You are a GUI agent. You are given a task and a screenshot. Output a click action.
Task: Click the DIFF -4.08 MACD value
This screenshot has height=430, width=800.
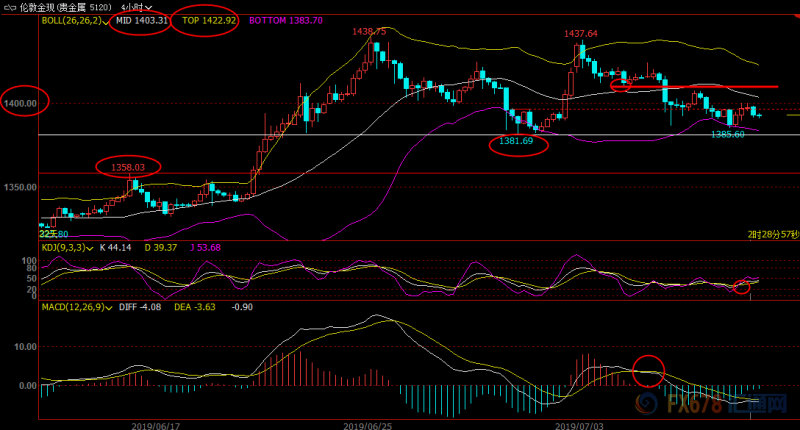point(140,307)
